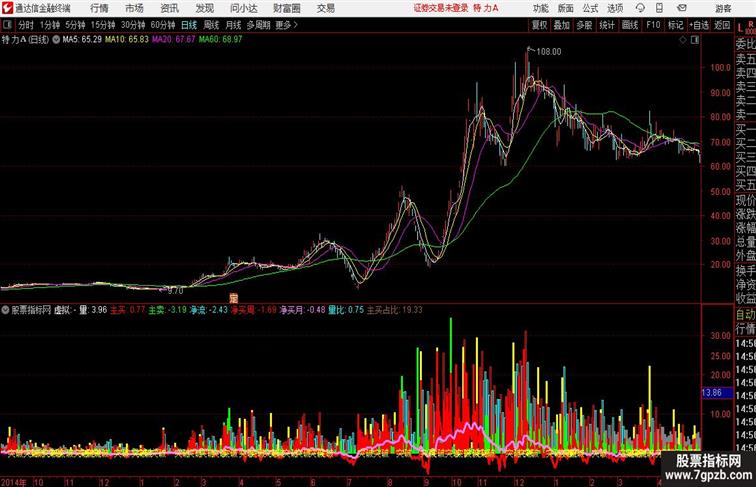Viewport: 756px width, 487px height.
Task: Click the 多股 multi-stock button
Action: coord(584,25)
